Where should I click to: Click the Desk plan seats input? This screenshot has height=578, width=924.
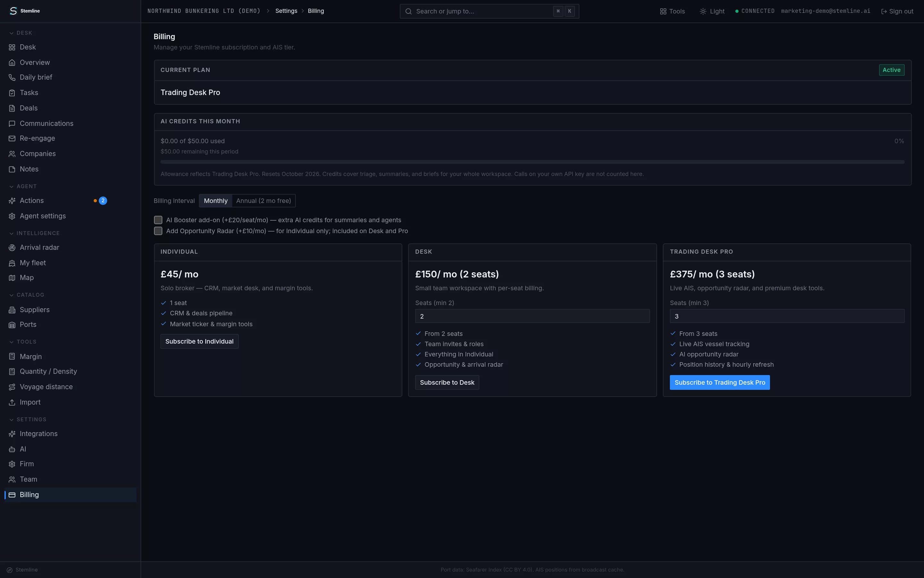(x=532, y=316)
